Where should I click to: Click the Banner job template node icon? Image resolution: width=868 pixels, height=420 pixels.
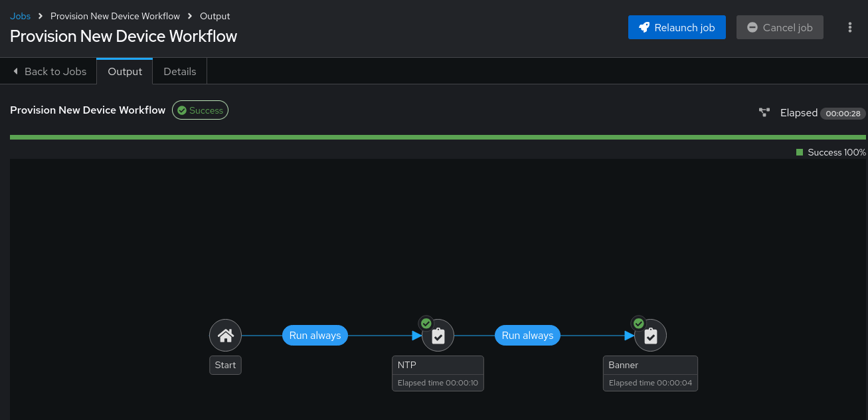point(651,336)
